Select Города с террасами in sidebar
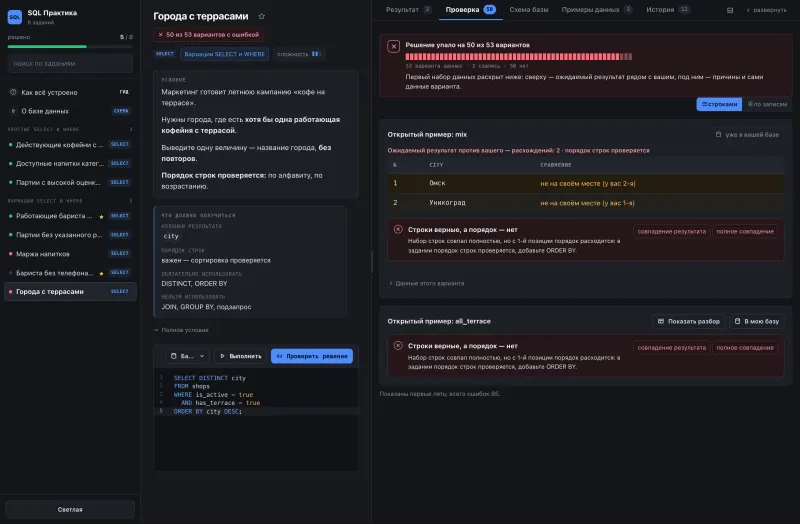Screen dimensions: 800x524 click(70, 292)
